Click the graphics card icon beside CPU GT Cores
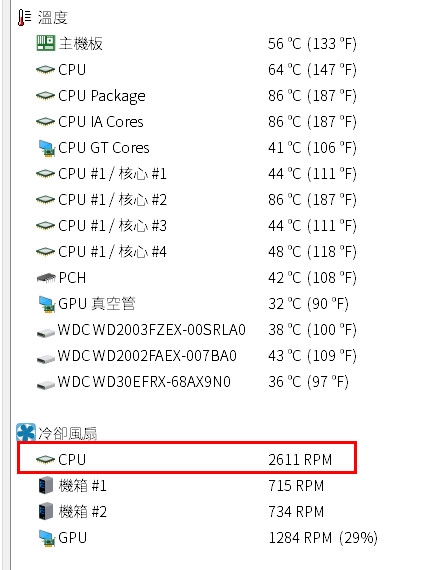 pyautogui.click(x=47, y=148)
